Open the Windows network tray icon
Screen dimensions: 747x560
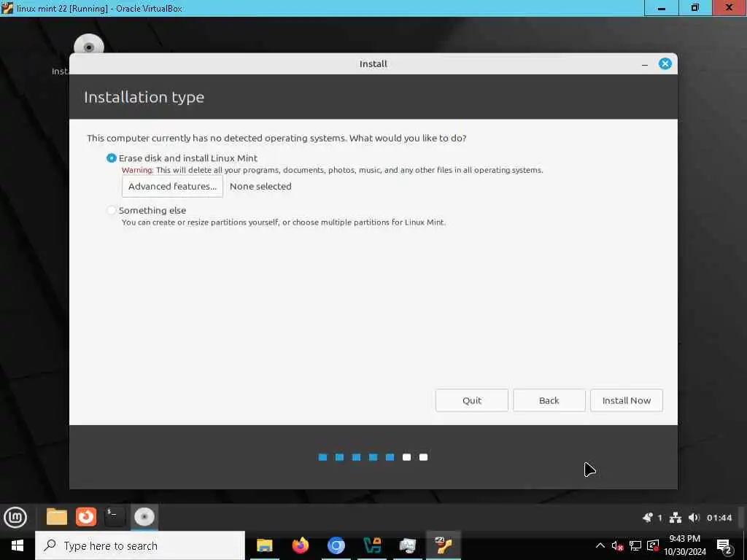(635, 545)
